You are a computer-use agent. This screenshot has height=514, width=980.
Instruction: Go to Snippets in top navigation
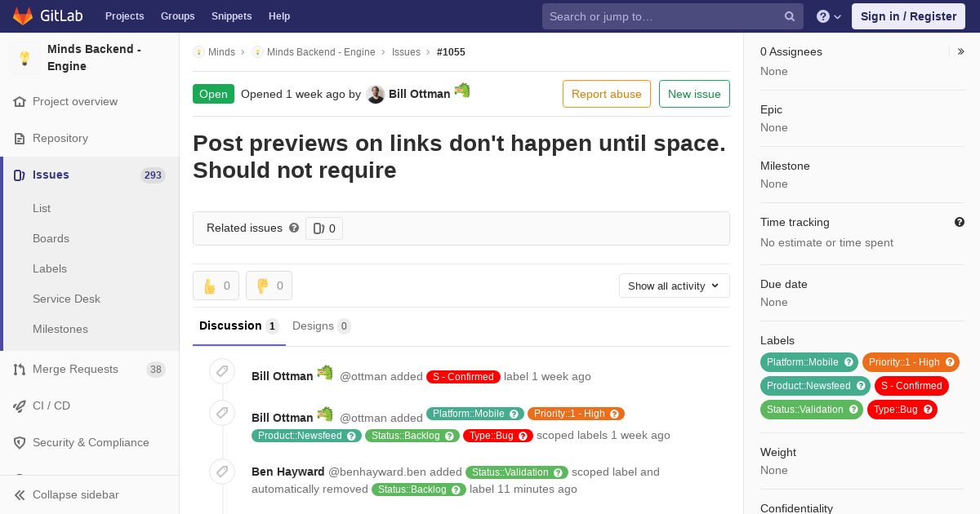tap(231, 16)
